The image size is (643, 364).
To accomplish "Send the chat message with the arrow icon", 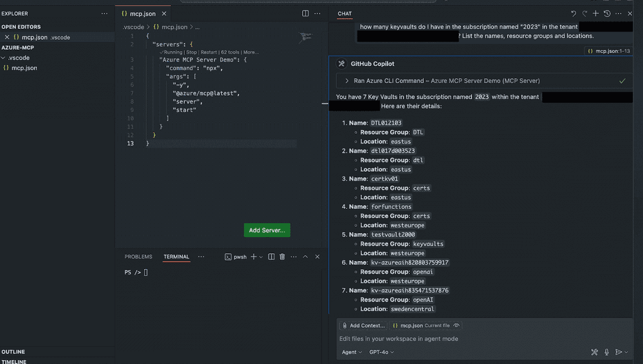I will pos(618,352).
